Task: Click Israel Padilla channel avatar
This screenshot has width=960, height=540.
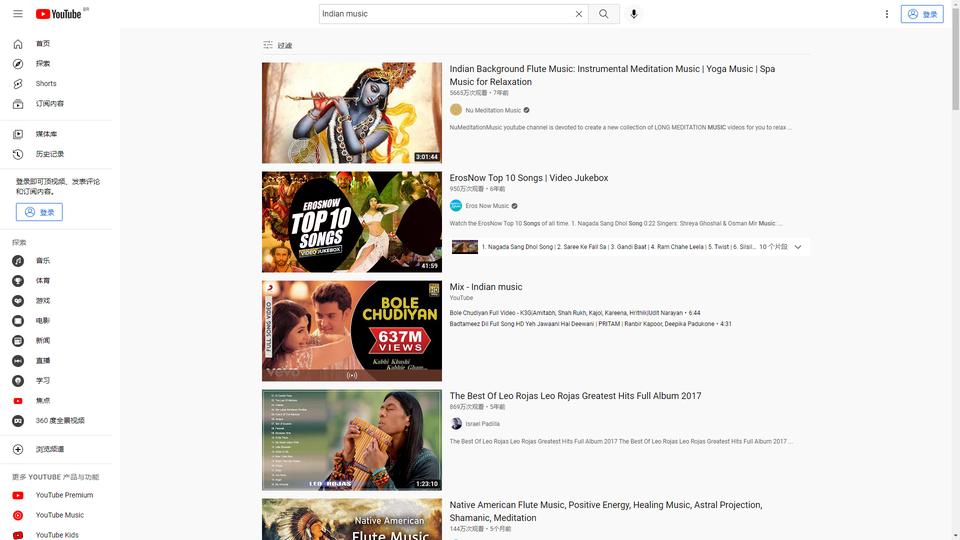Action: pos(456,424)
